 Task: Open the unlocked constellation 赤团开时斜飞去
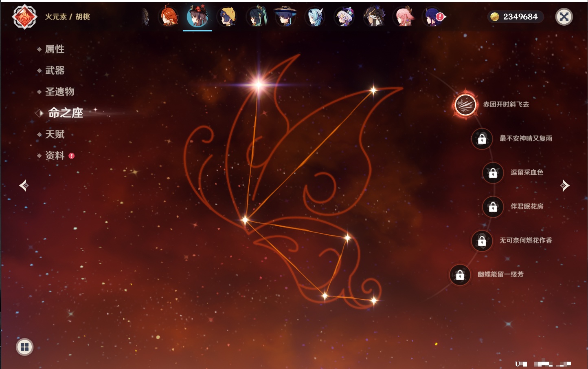click(465, 105)
